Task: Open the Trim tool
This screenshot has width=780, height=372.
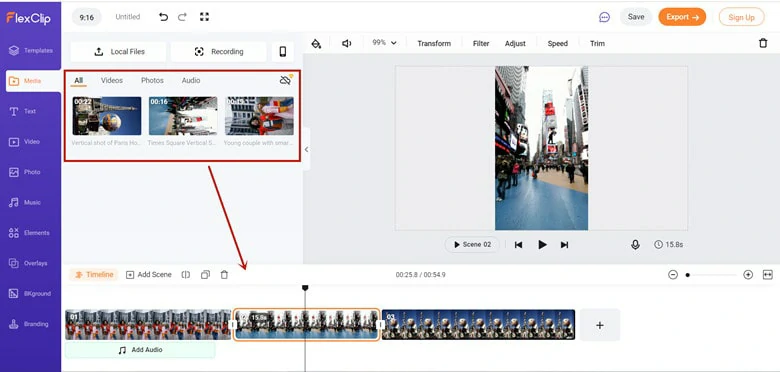Action: (597, 44)
